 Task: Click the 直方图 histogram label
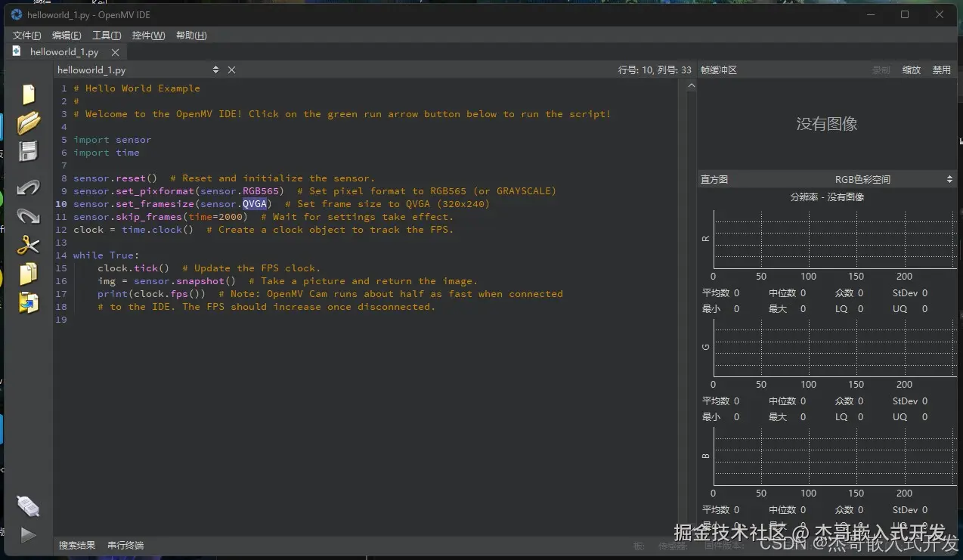click(x=714, y=179)
